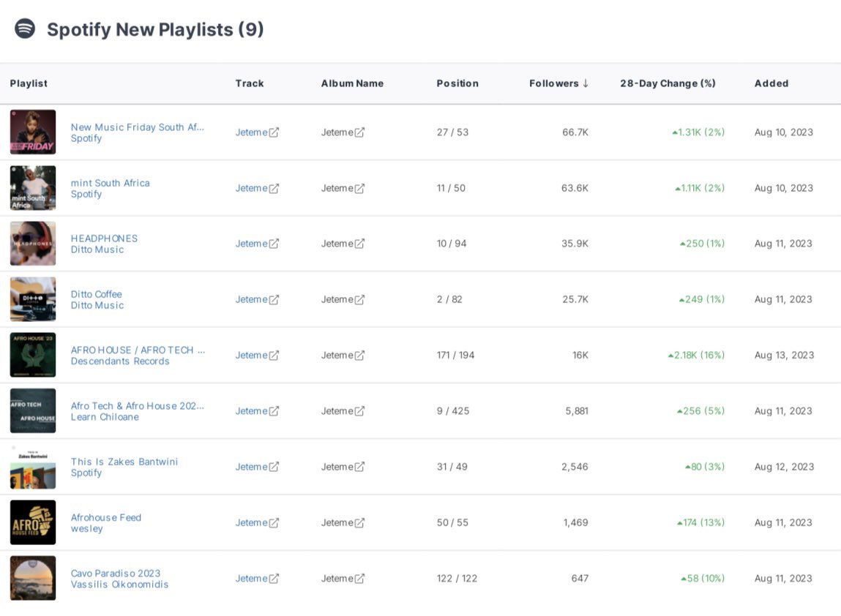Click the Track column header
The image size is (841, 616).
click(x=250, y=83)
